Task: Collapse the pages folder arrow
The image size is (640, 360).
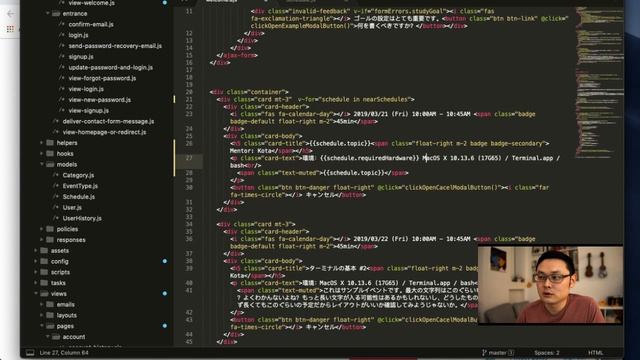Action: click(42, 326)
